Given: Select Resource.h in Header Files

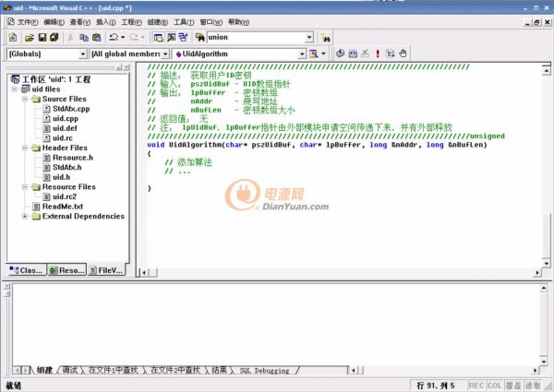Looking at the screenshot, I should click(x=73, y=158).
